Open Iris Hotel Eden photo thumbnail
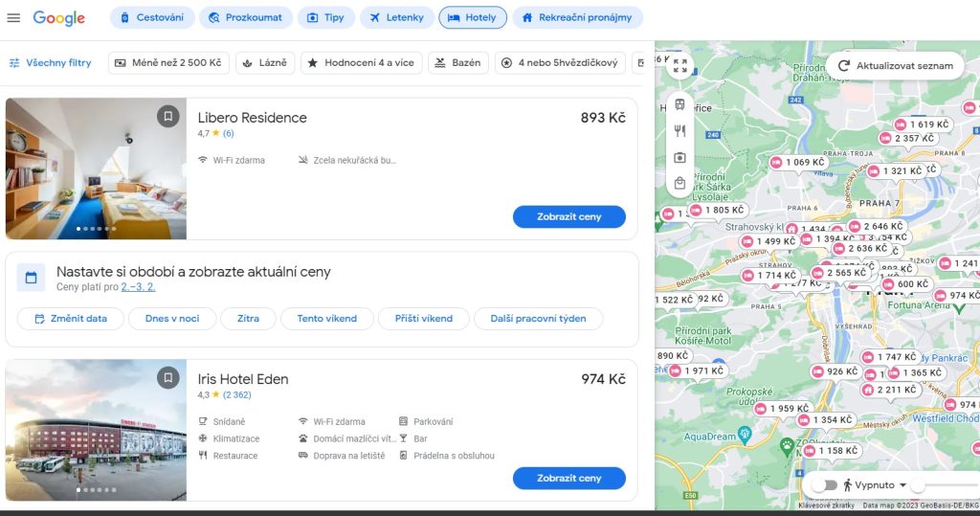This screenshot has width=980, height=516. pyautogui.click(x=96, y=430)
